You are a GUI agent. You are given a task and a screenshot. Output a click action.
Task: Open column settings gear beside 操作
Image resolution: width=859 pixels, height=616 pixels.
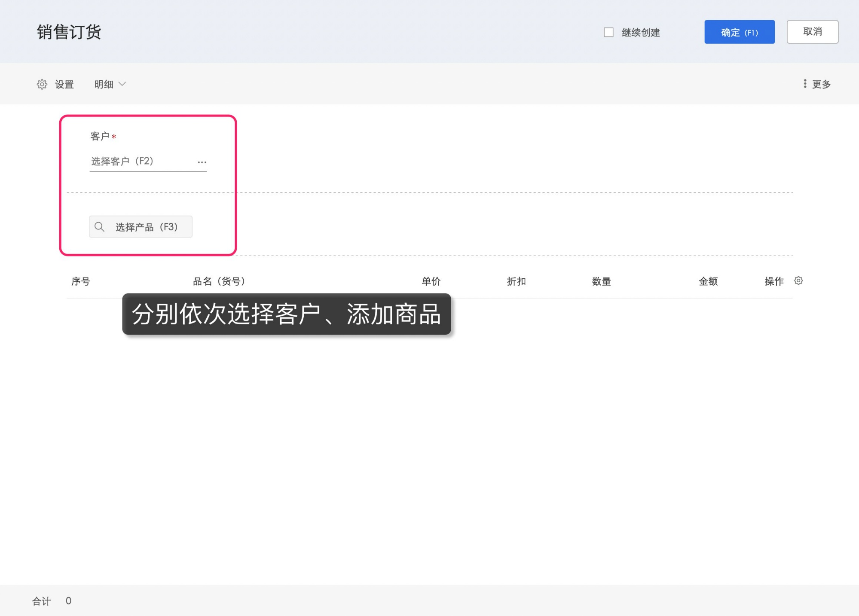(x=798, y=281)
